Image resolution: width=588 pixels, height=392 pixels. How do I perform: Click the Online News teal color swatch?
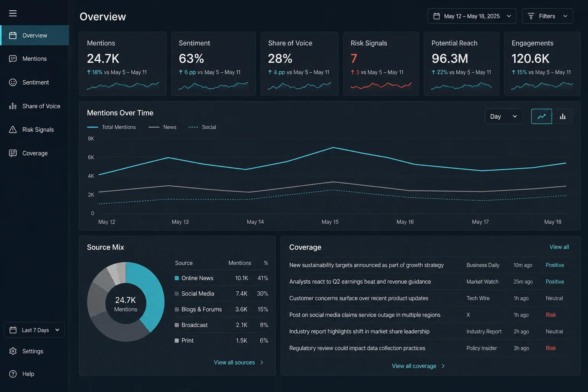pyautogui.click(x=177, y=278)
